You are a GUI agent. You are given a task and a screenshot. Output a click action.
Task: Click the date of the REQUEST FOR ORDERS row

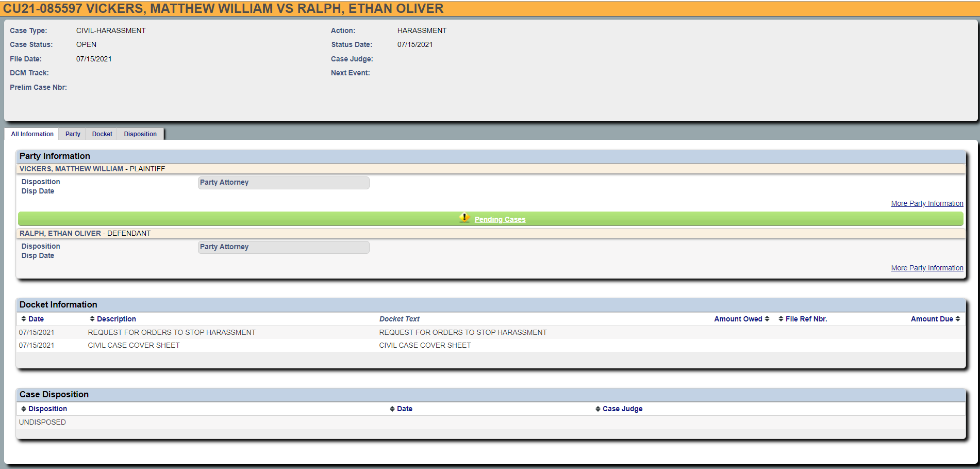click(37, 332)
